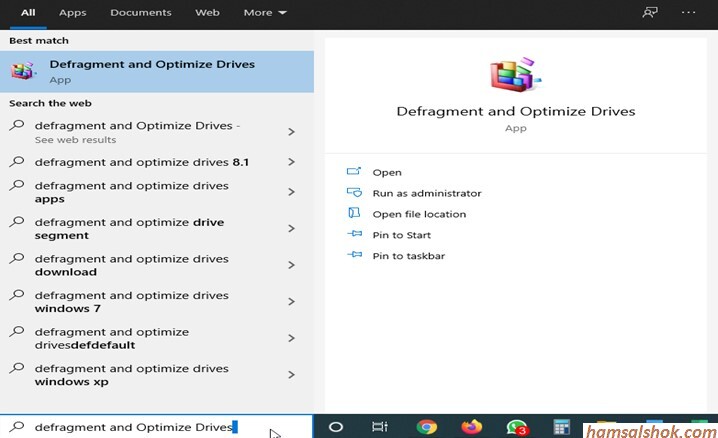718x438 pixels.
Task: Open the More filter dropdown
Action: coord(265,13)
